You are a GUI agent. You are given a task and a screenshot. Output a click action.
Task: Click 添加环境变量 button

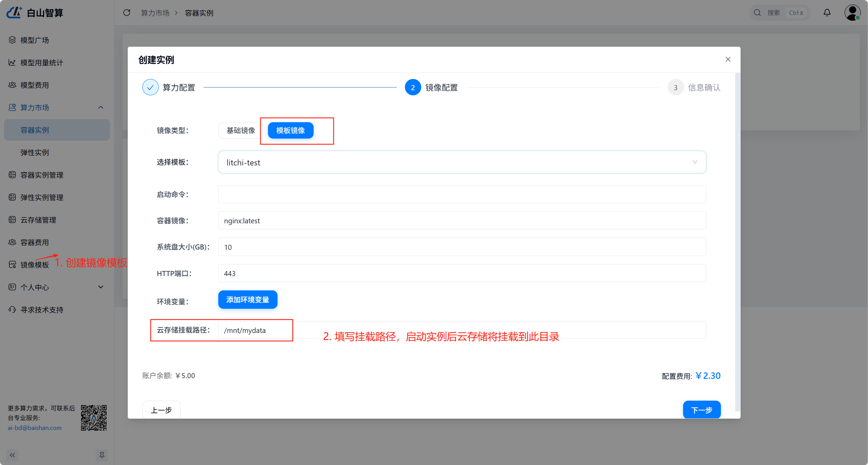248,300
